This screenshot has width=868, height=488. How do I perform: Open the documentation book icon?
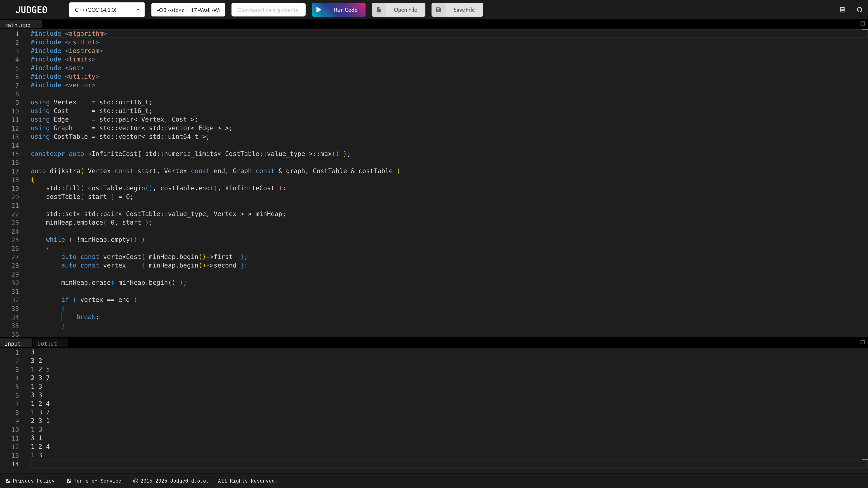842,10
